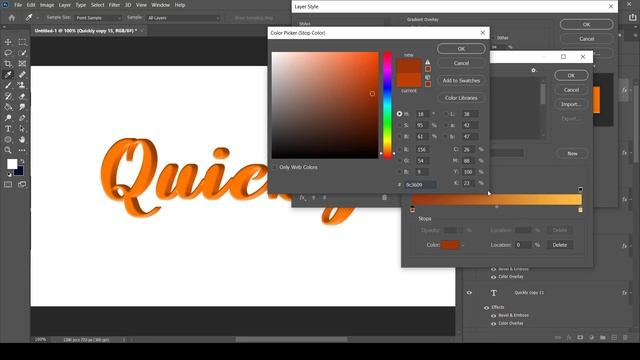Select the G radio button in Color Picker
Viewport: 640px width, 360px height.
399,161
